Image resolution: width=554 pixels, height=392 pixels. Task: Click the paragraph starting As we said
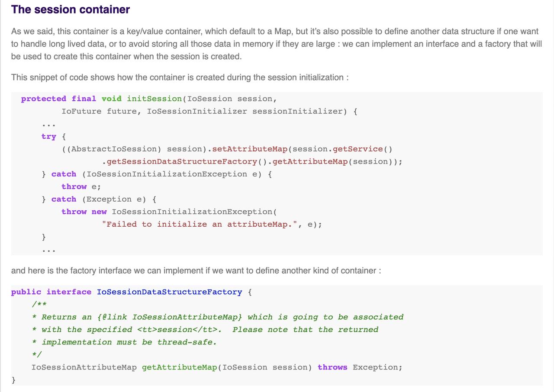tap(277, 44)
